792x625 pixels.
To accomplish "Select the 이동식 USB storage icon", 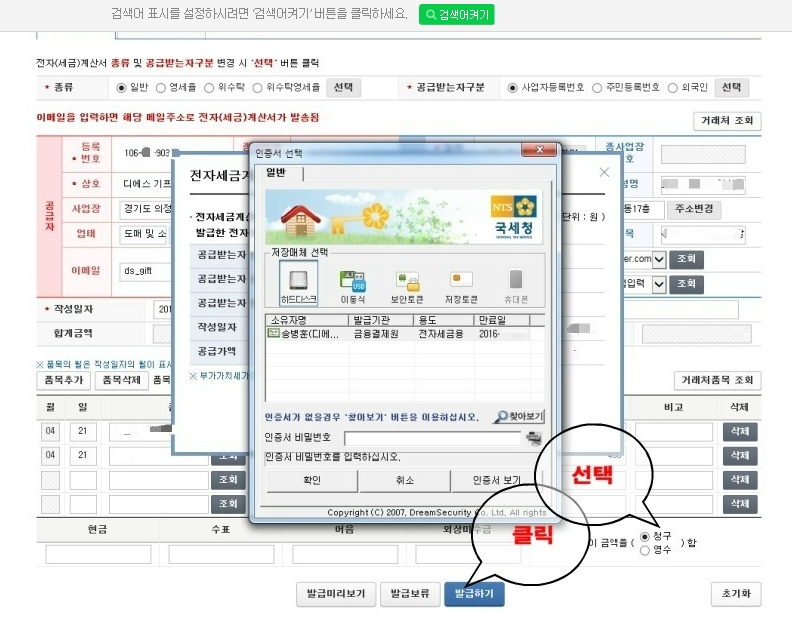I will [x=352, y=284].
